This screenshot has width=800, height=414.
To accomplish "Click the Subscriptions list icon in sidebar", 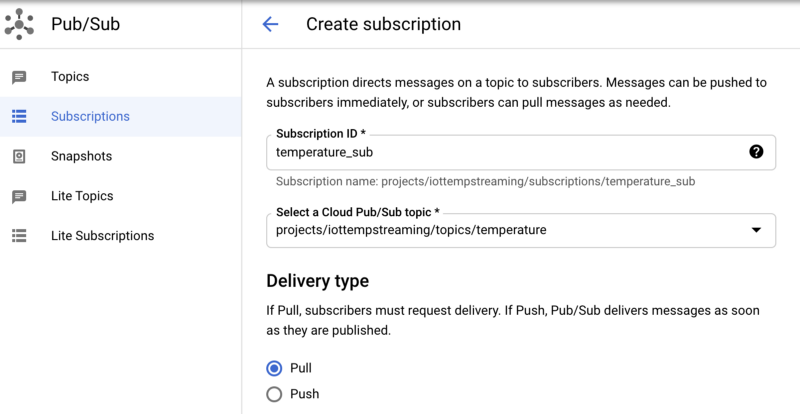I will click(x=19, y=117).
